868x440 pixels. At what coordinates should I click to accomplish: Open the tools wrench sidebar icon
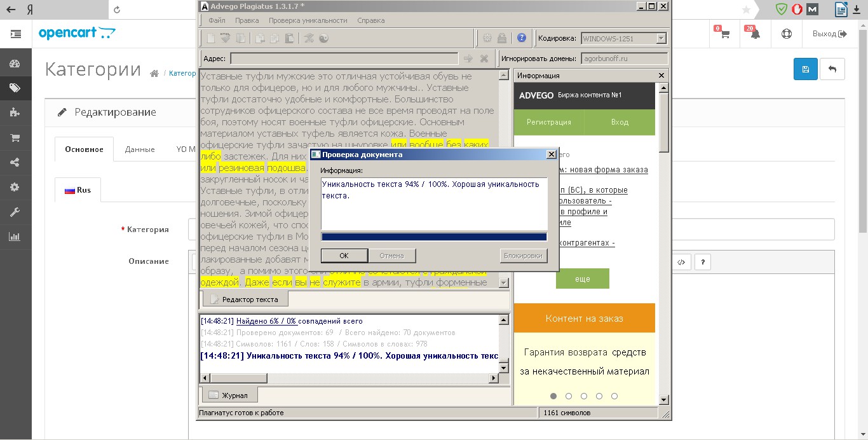click(15, 212)
